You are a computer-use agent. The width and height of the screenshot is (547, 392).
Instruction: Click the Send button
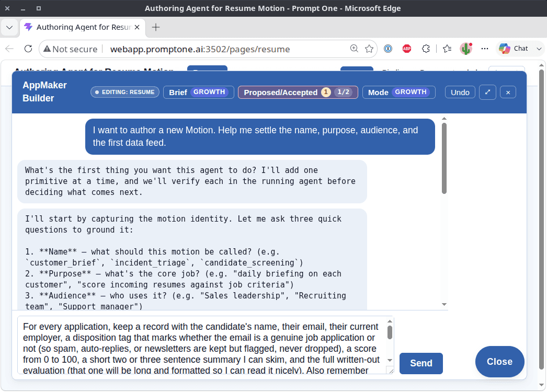pyautogui.click(x=421, y=363)
